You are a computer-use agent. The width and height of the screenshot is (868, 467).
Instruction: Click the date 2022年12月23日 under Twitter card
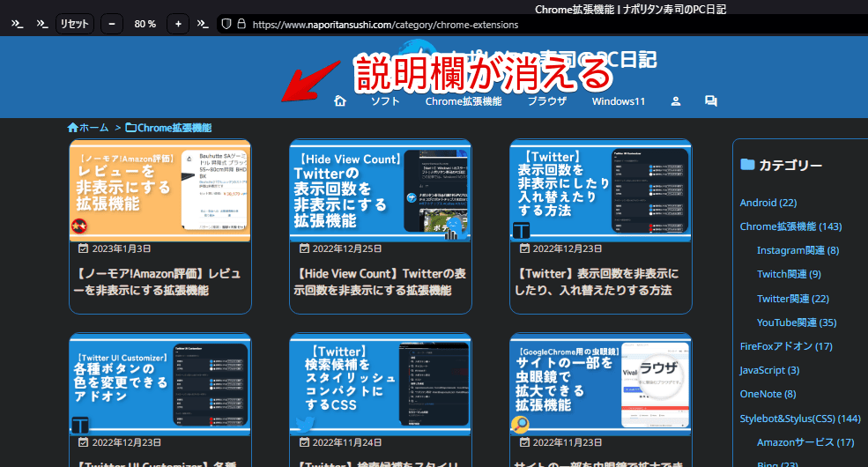[568, 248]
